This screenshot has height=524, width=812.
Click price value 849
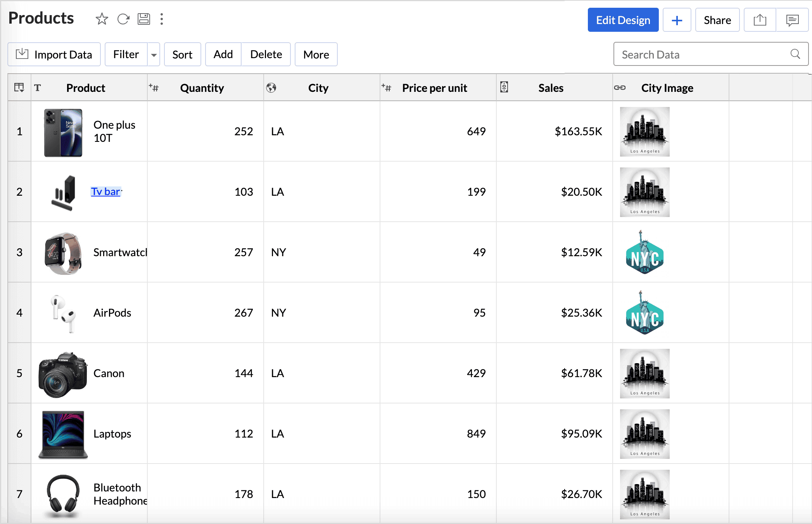point(476,434)
